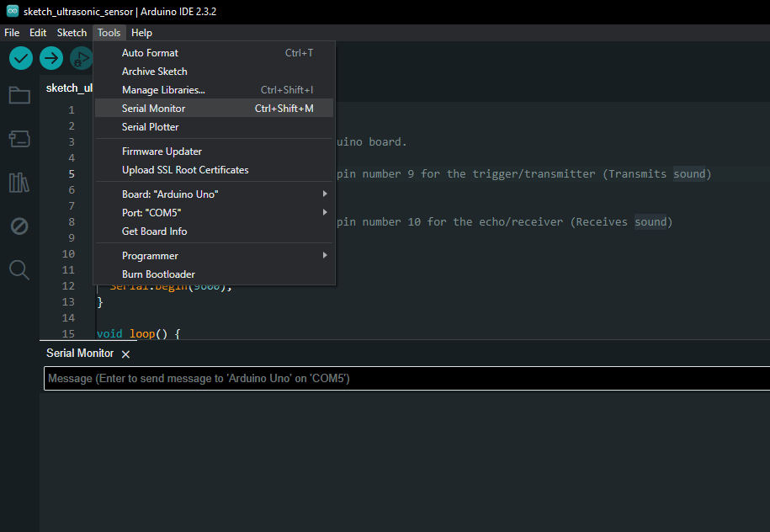Click the 'void loop() {' code line
Screen dimensions: 770x532
(x=139, y=334)
